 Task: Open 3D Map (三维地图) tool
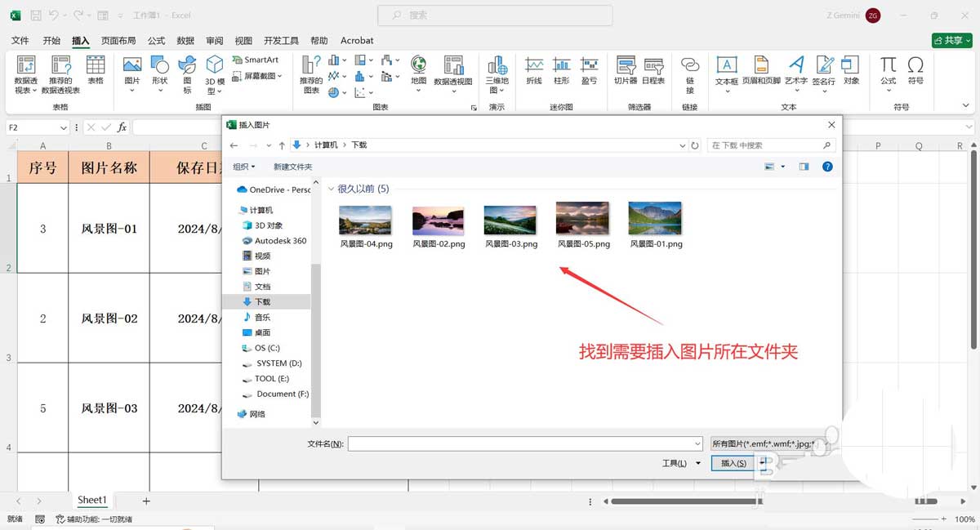(x=497, y=74)
